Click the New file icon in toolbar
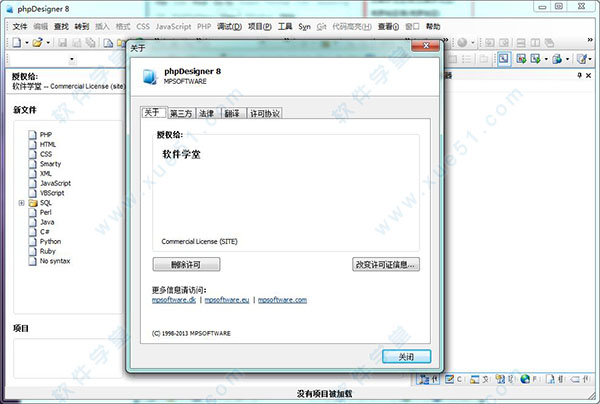This screenshot has height=404, width=600. pyautogui.click(x=17, y=42)
